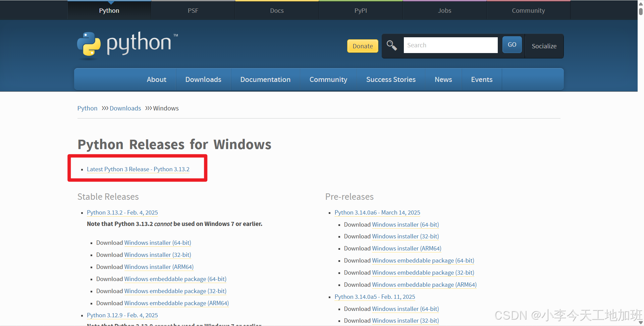Open Python 3.12.9 - Feb. 4, 2025 link
Viewport: 644px width, 326px height.
pos(122,315)
